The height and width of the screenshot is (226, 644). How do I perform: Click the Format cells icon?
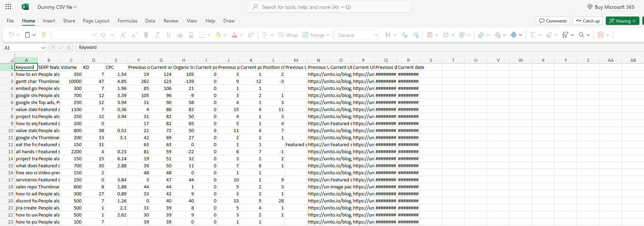point(513,35)
